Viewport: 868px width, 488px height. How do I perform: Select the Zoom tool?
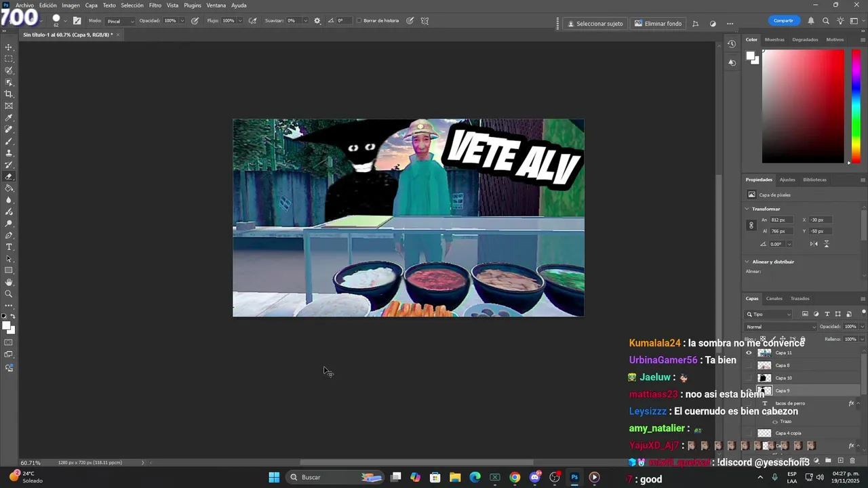9,294
